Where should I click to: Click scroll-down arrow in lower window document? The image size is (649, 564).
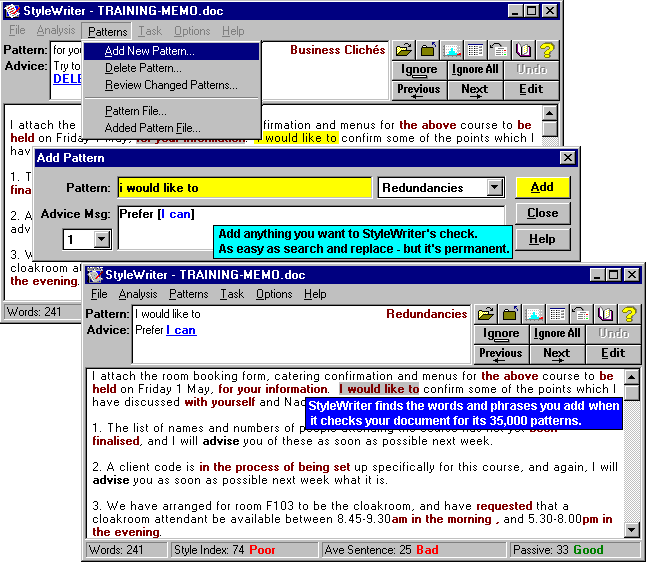tap(632, 530)
